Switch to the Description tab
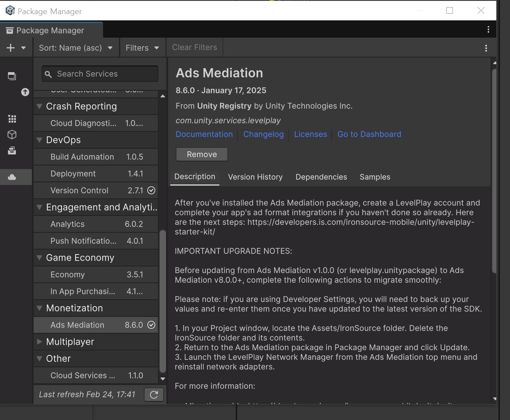Viewport: 510px width, 420px height. click(x=195, y=177)
